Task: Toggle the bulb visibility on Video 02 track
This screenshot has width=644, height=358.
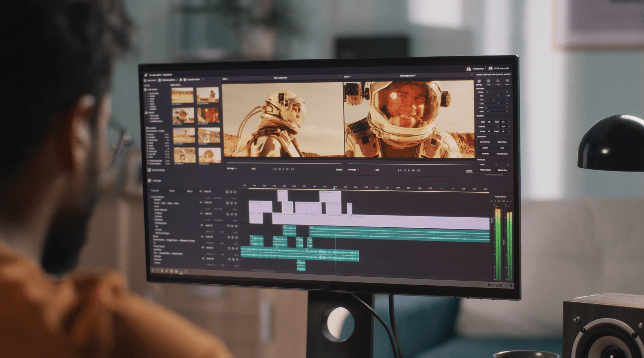Action: click(x=235, y=203)
